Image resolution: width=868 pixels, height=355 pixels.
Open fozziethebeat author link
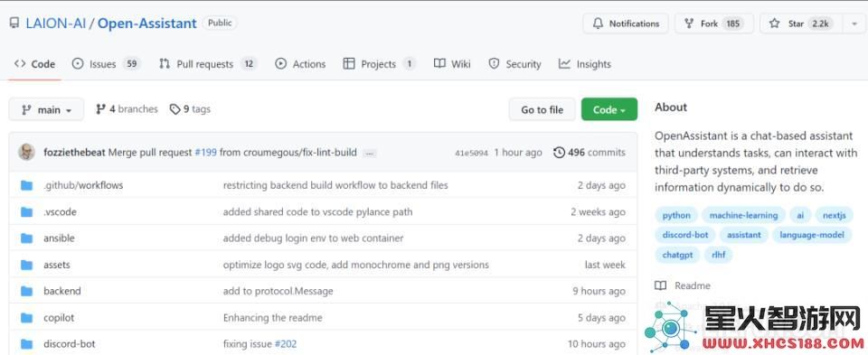(x=74, y=152)
